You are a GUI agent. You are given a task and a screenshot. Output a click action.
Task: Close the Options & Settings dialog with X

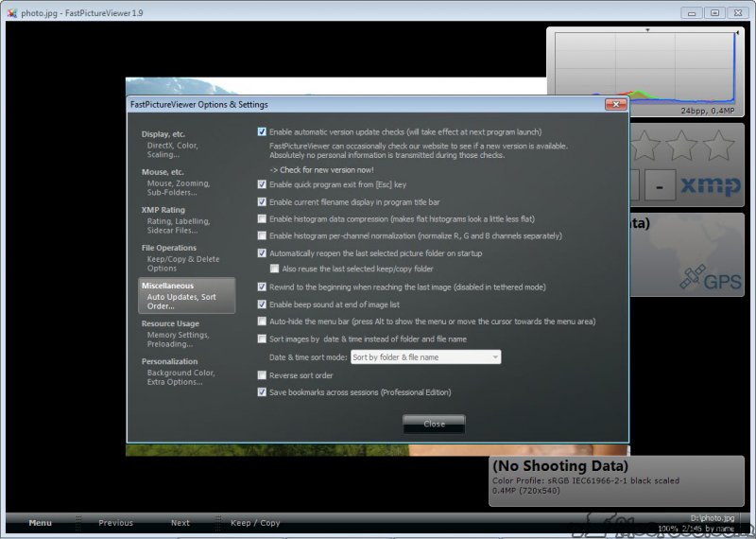click(616, 104)
